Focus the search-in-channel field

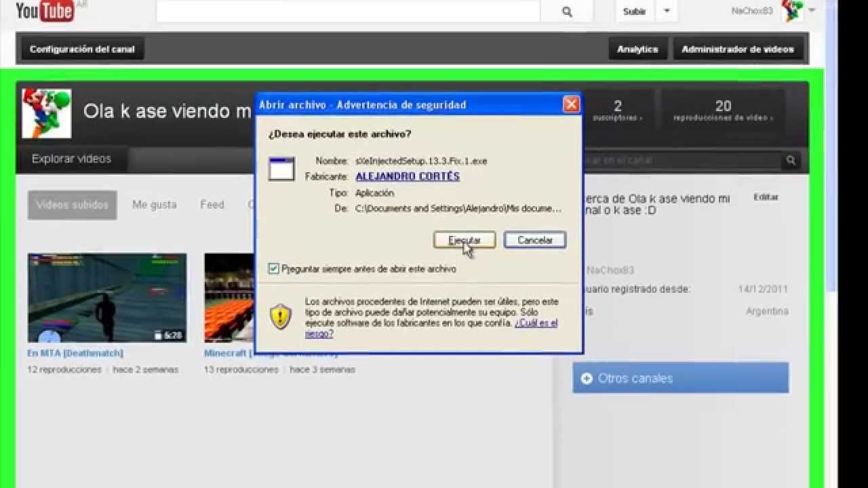[681, 161]
